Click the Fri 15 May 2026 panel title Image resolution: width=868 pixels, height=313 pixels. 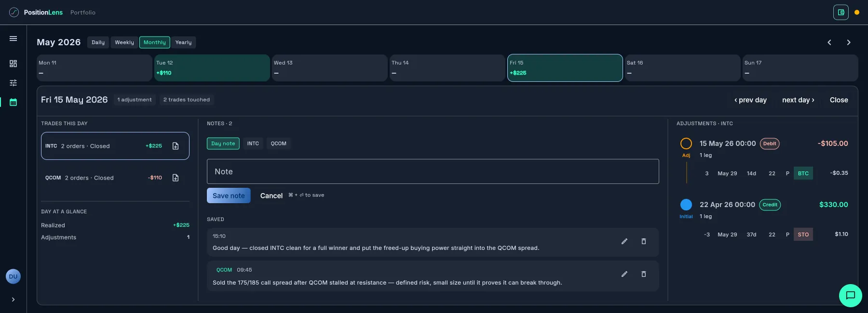click(x=74, y=100)
